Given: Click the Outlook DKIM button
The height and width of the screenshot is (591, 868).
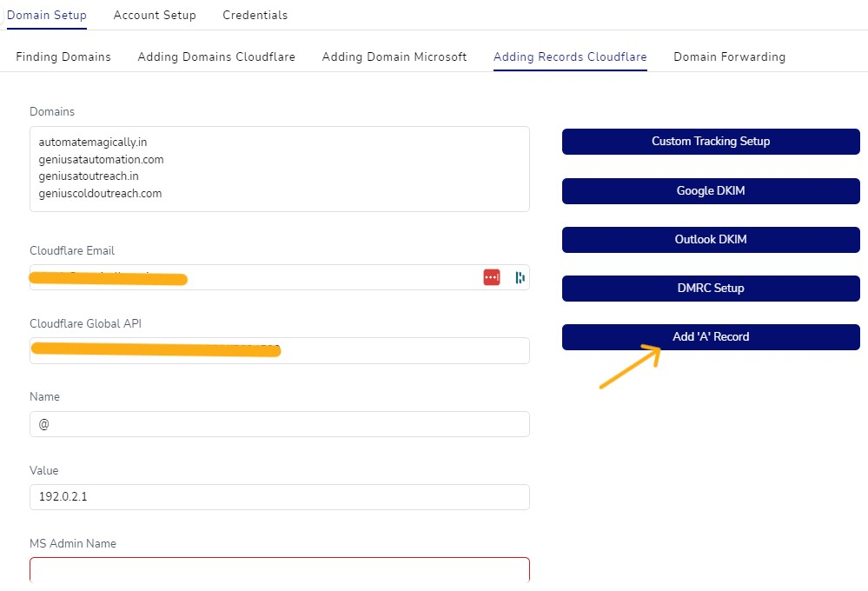Looking at the screenshot, I should (x=711, y=239).
